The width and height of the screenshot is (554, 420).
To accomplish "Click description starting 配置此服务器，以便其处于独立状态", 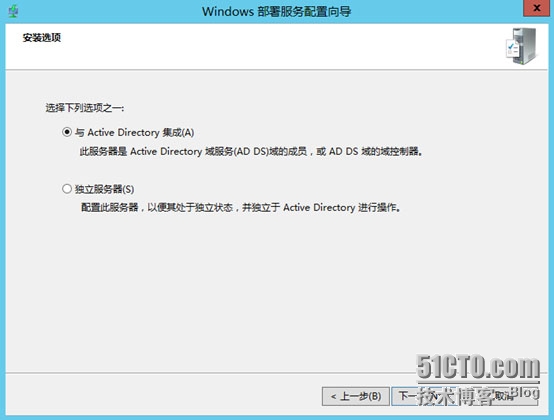I will pos(241,207).
